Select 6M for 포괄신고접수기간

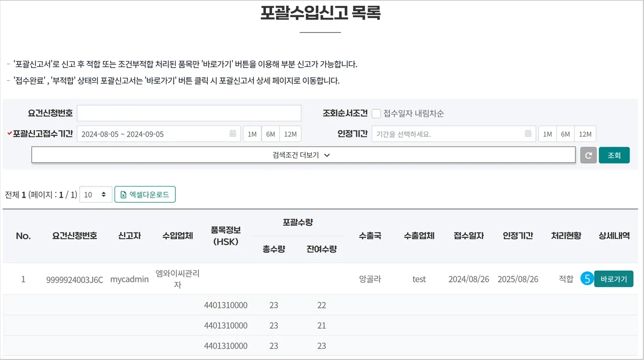pyautogui.click(x=270, y=134)
